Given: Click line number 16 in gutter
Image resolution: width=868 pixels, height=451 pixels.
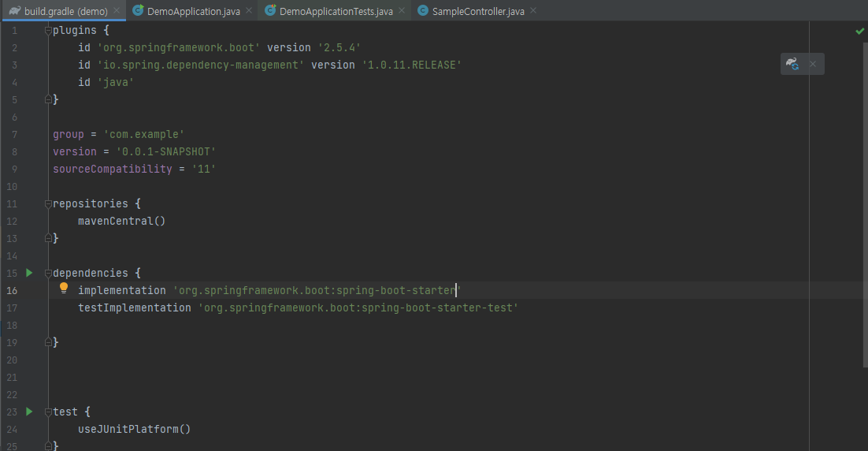Looking at the screenshot, I should point(12,290).
